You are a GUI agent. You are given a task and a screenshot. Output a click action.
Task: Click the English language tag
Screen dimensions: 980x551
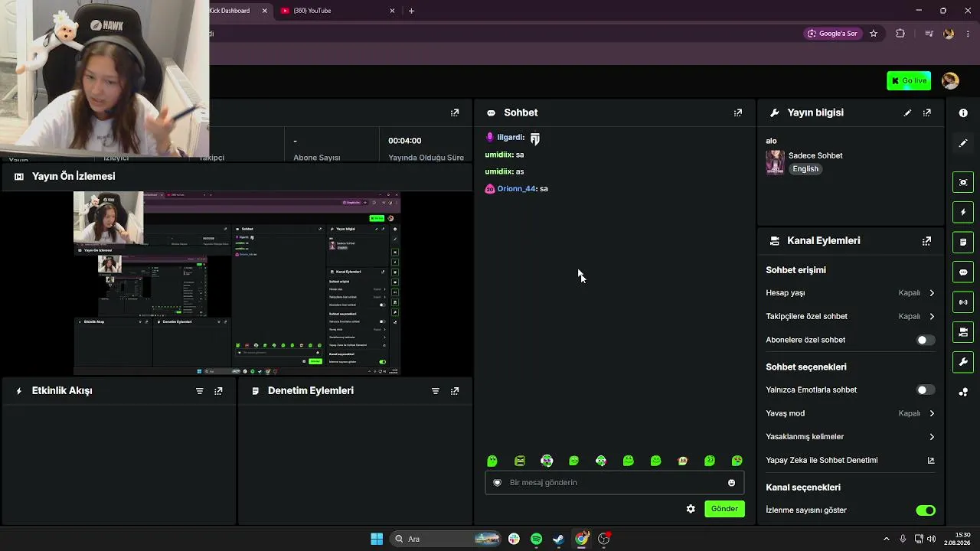tap(805, 169)
